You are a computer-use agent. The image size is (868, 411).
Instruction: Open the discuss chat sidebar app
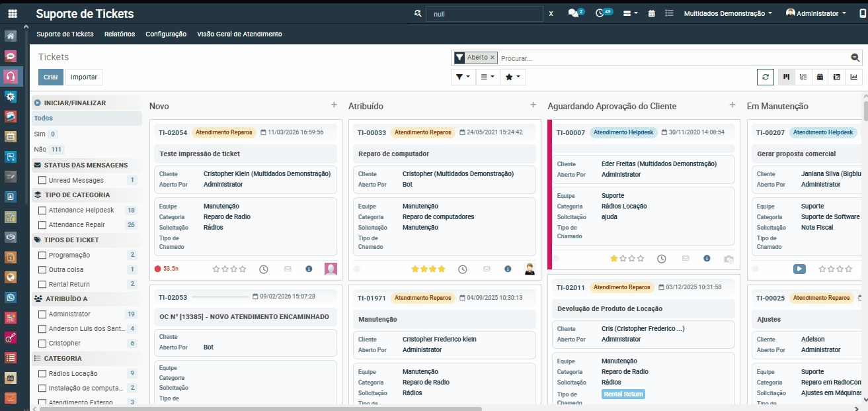[10, 56]
